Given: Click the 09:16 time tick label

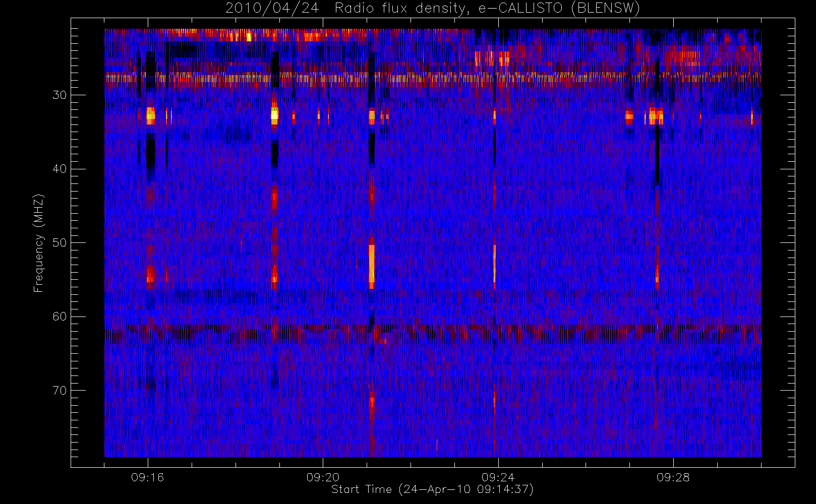Looking at the screenshot, I should (147, 477).
